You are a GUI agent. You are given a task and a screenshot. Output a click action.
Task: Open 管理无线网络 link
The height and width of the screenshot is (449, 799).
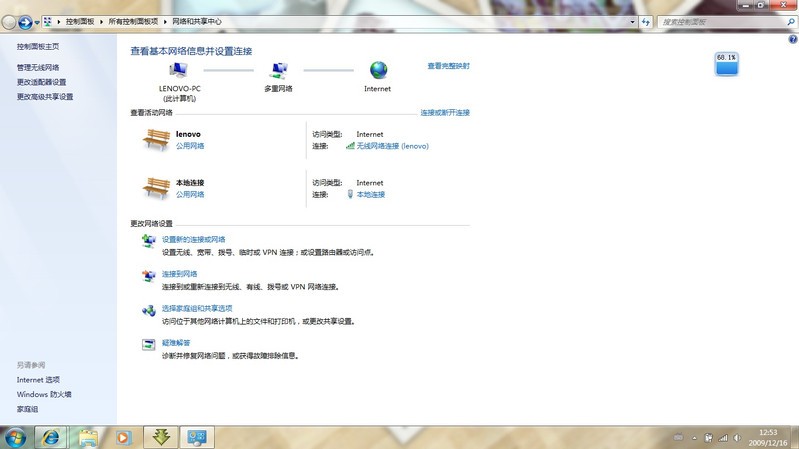point(38,67)
